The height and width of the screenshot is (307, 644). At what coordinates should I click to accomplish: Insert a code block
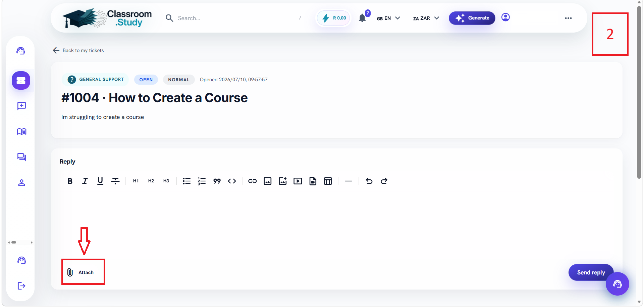[232, 181]
